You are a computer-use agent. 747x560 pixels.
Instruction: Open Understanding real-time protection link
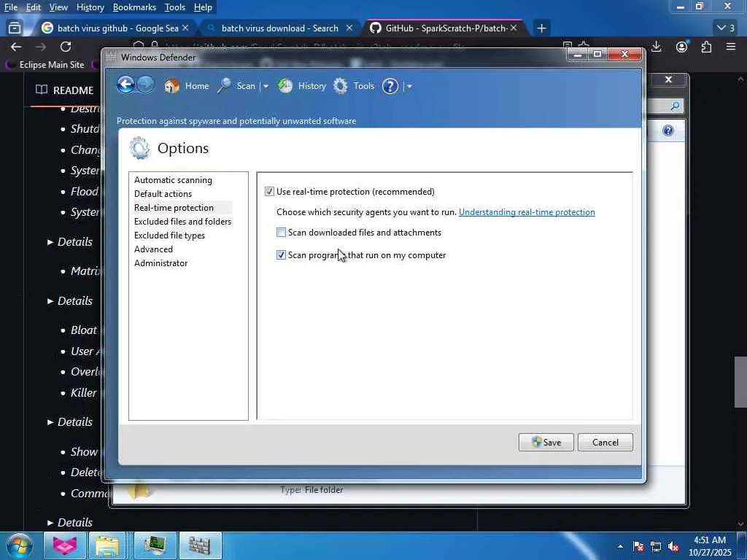point(527,212)
